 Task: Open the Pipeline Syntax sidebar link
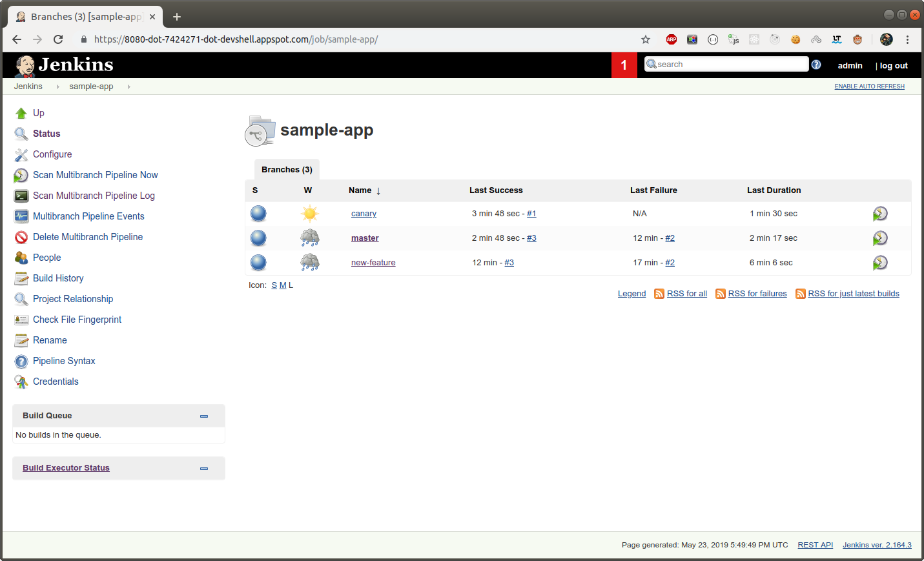(64, 361)
